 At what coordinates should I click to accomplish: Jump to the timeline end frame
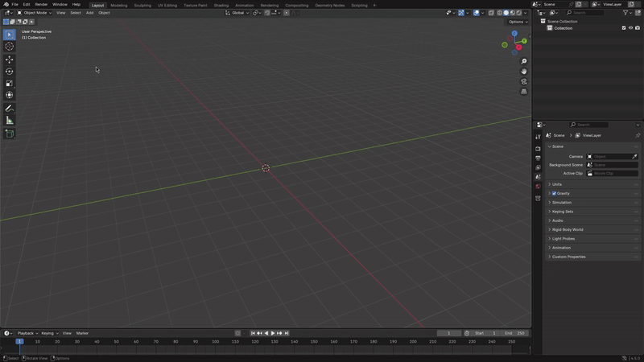tap(287, 333)
